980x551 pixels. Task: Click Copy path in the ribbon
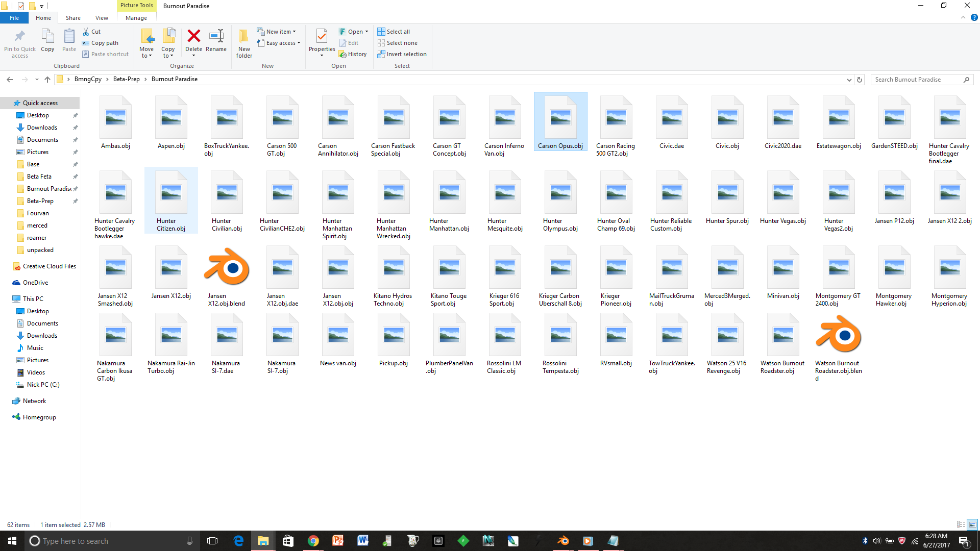tap(101, 43)
